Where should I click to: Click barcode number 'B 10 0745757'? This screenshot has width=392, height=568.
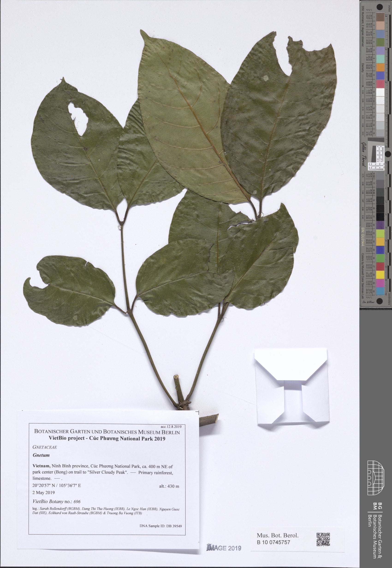click(x=273, y=542)
